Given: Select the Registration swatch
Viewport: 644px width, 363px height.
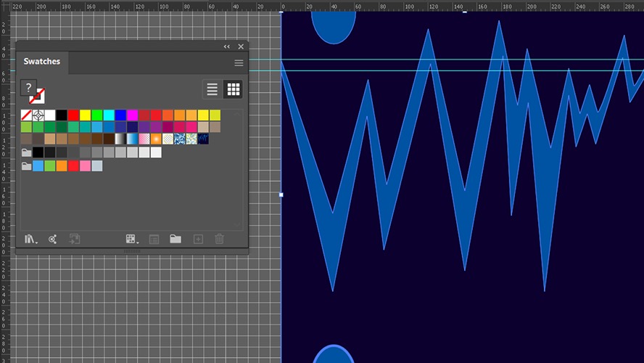Looking at the screenshot, I should point(38,115).
